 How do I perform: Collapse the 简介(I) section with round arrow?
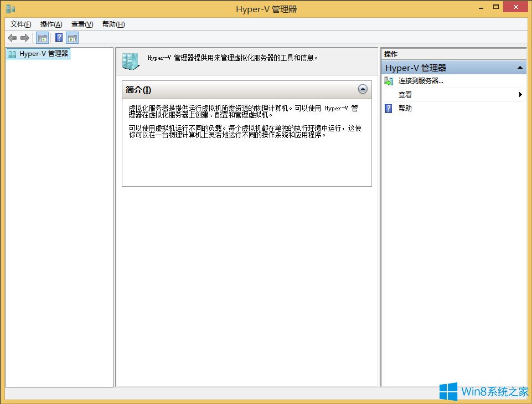[x=363, y=89]
